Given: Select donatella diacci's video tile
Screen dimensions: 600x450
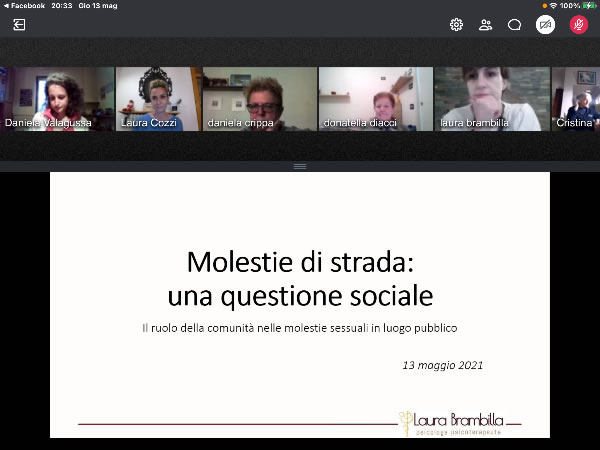Looking at the screenshot, I should [376, 99].
